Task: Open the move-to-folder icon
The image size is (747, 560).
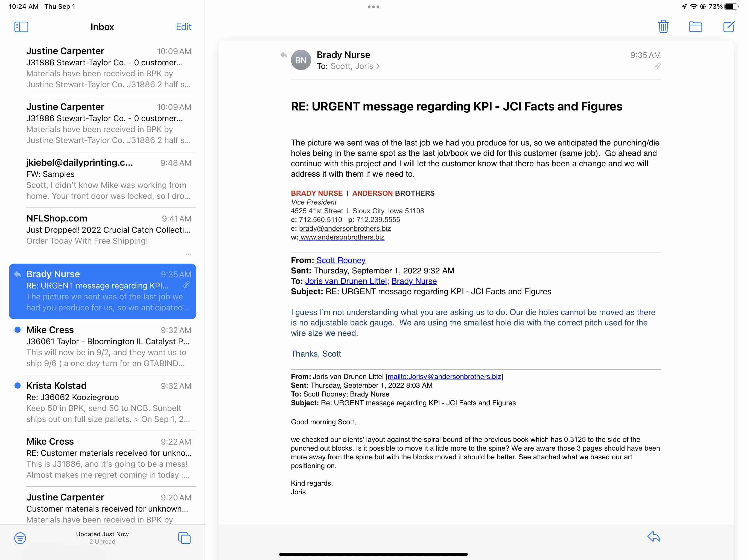Action: pos(695,26)
